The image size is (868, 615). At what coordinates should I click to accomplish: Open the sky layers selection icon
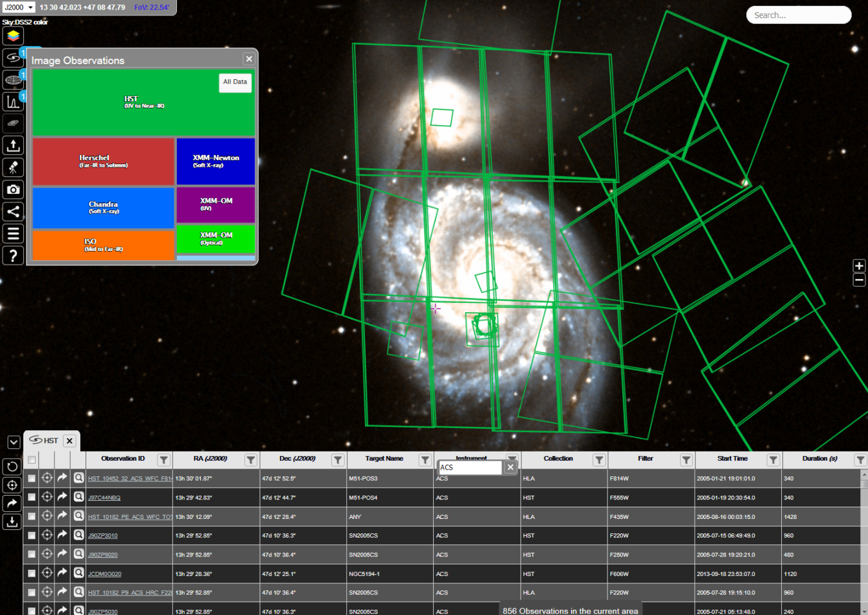pos(13,36)
